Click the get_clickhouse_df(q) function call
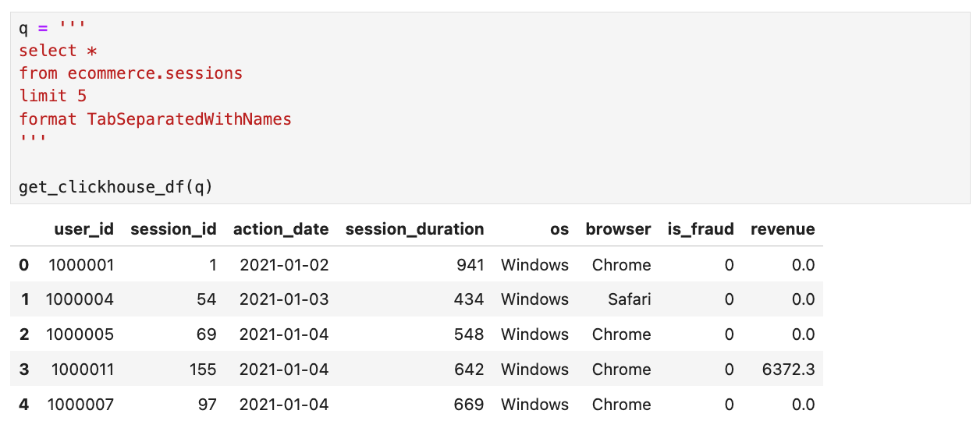 click(115, 187)
